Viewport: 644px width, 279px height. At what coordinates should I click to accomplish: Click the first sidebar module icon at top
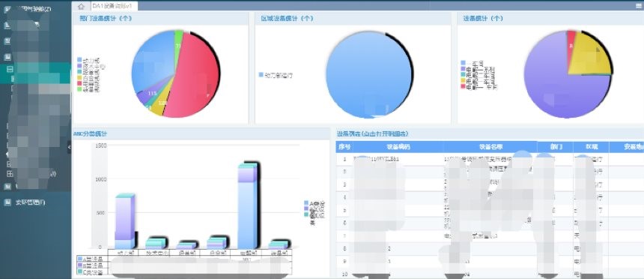pos(7,9)
